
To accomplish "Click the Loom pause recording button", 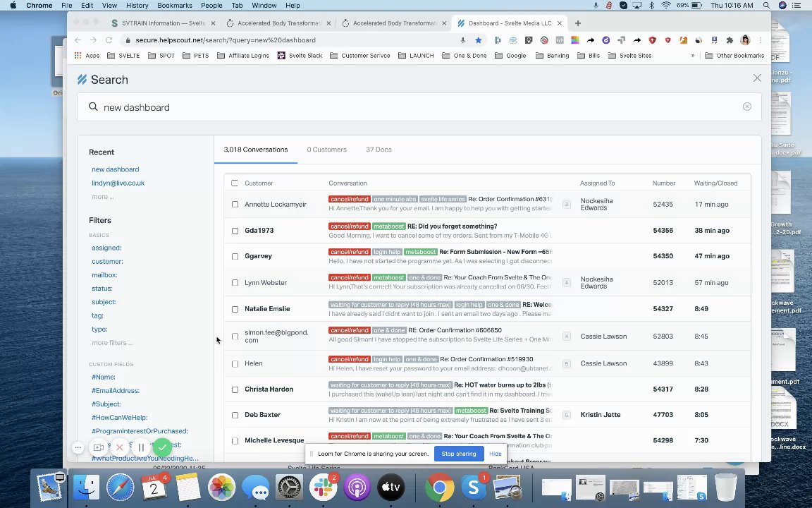I will point(141,447).
